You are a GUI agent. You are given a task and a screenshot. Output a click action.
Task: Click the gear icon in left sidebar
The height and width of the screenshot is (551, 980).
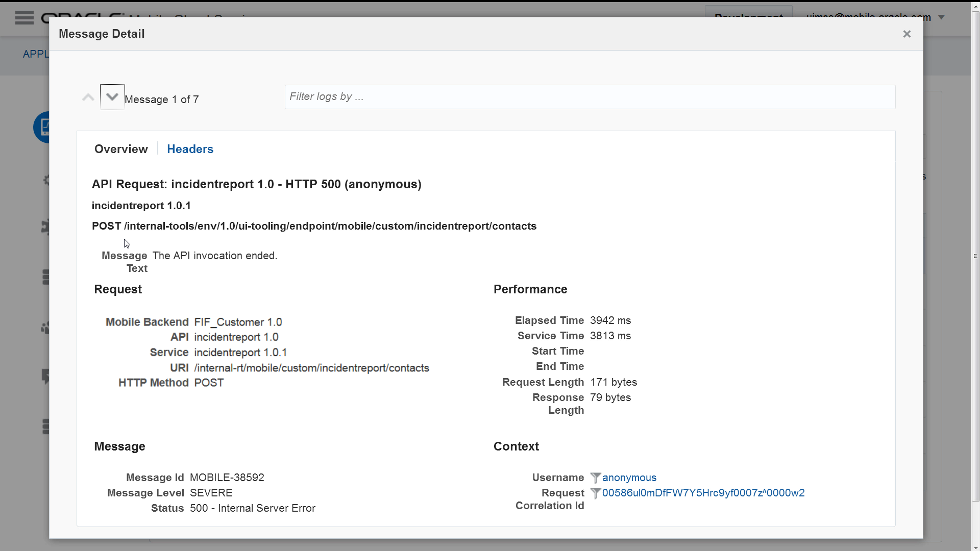point(46,180)
